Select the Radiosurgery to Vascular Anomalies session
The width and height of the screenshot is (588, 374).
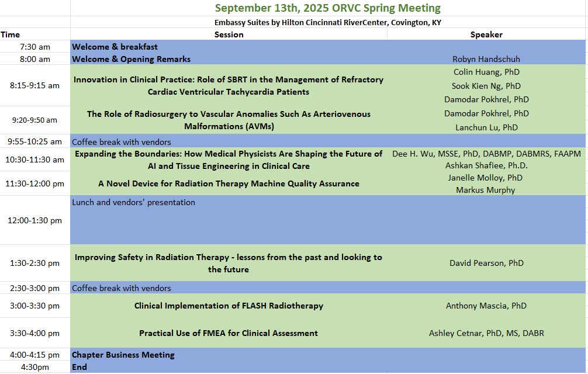[x=229, y=120]
